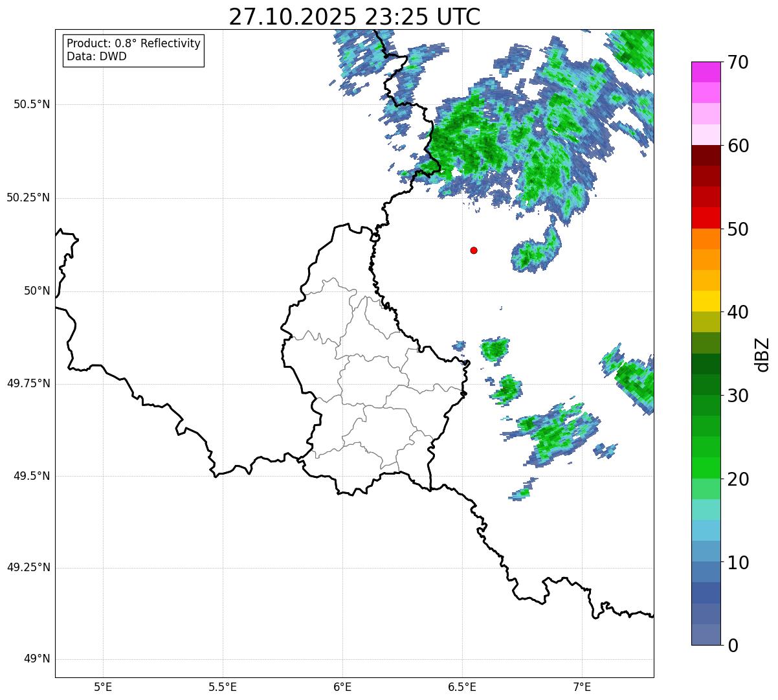Click the 6.5°E longitude label
Viewport: 778px width, 700px height.
[x=462, y=686]
